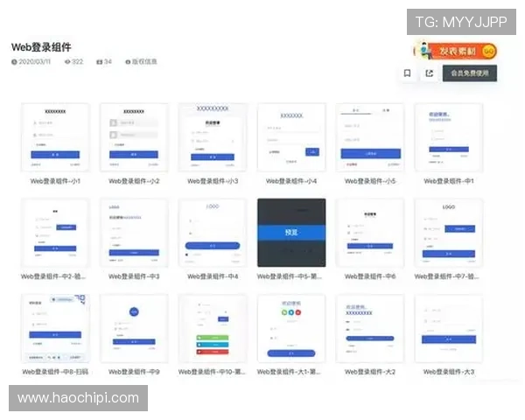Open the Web登录组件-小4 thumbnail

coord(291,137)
